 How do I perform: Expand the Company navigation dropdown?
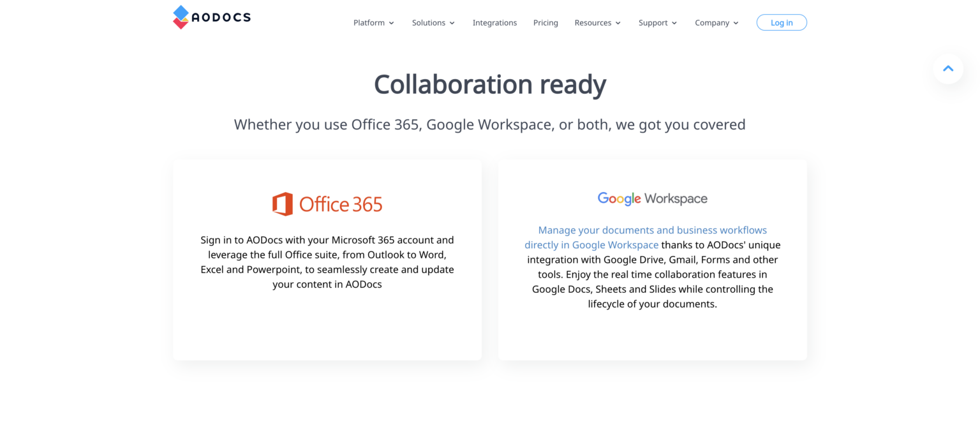coord(716,22)
